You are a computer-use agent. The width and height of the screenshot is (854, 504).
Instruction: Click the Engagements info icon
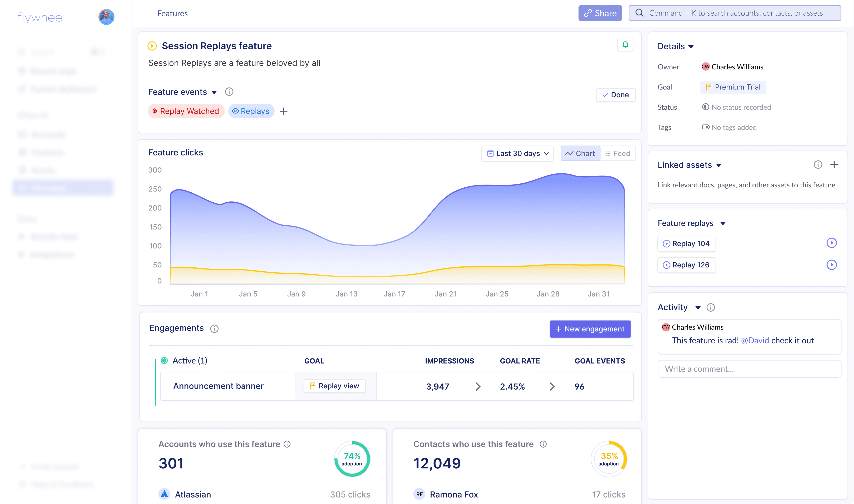[x=214, y=328]
